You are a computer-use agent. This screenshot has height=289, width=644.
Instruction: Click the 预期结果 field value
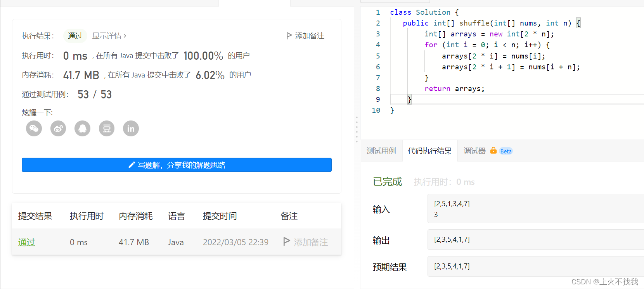[536, 266]
